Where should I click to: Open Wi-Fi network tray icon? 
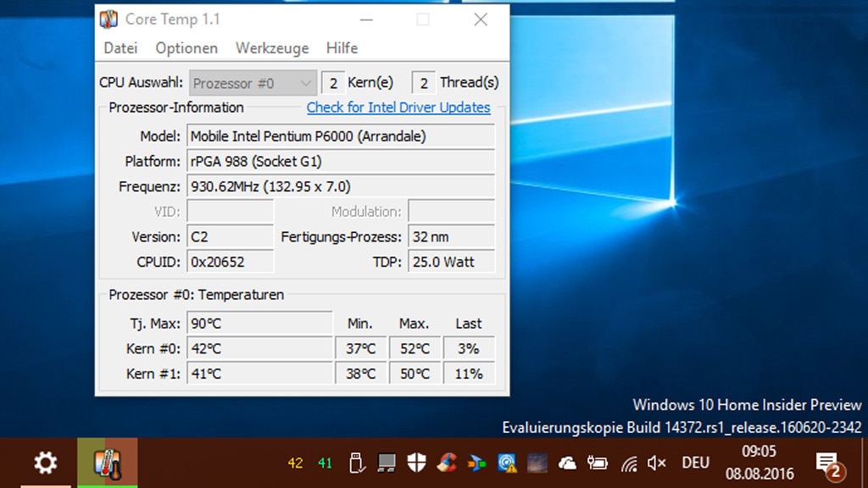click(628, 463)
